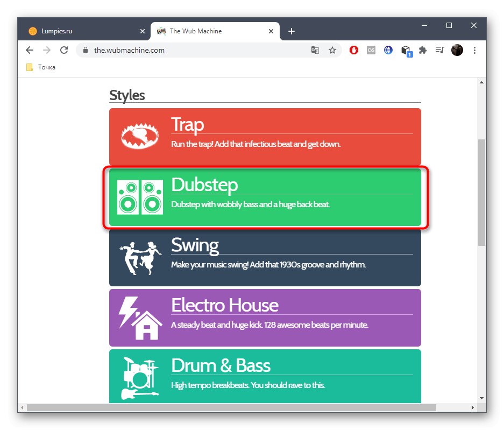Viewport: 504px width, 430px height.
Task: Click the text 'Dubstep with wobbly bass and a huge back beat'
Action: (x=251, y=205)
